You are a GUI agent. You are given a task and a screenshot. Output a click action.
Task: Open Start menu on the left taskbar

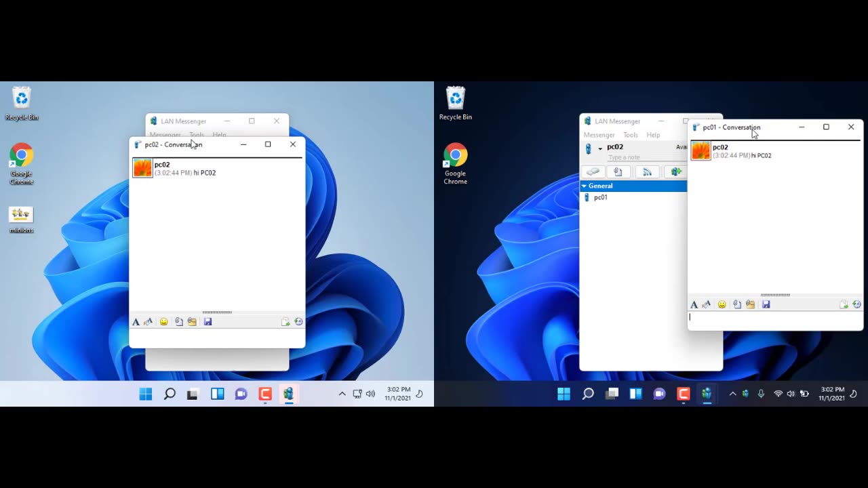146,394
